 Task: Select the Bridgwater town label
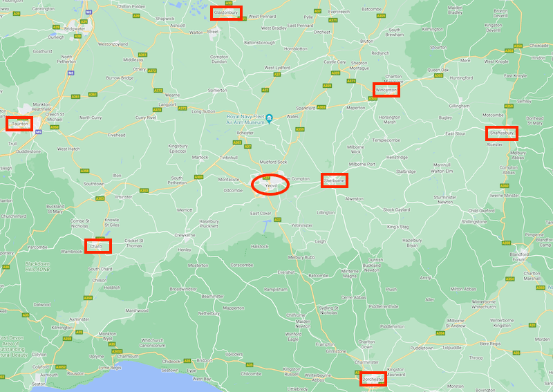75,28
